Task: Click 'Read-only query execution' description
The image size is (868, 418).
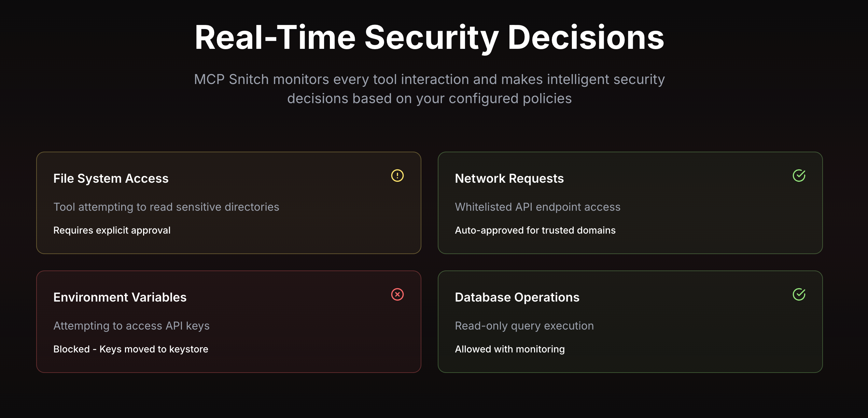Action: pyautogui.click(x=524, y=326)
